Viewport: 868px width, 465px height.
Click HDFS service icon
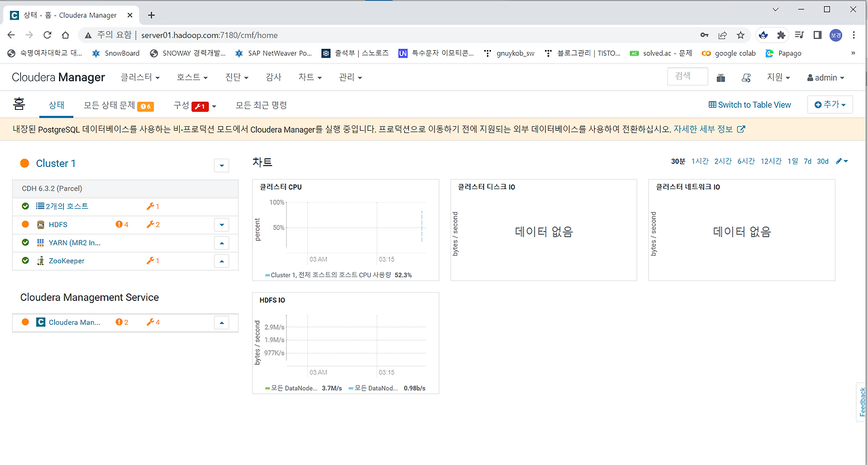coord(41,224)
